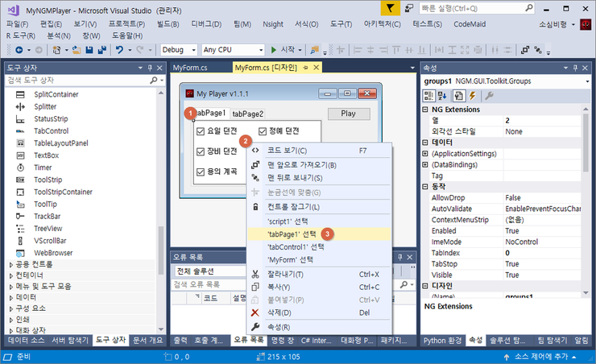The image size is (596, 364).
Task: Select 'tabPage1' 선택 in context menu
Action: (x=319, y=234)
